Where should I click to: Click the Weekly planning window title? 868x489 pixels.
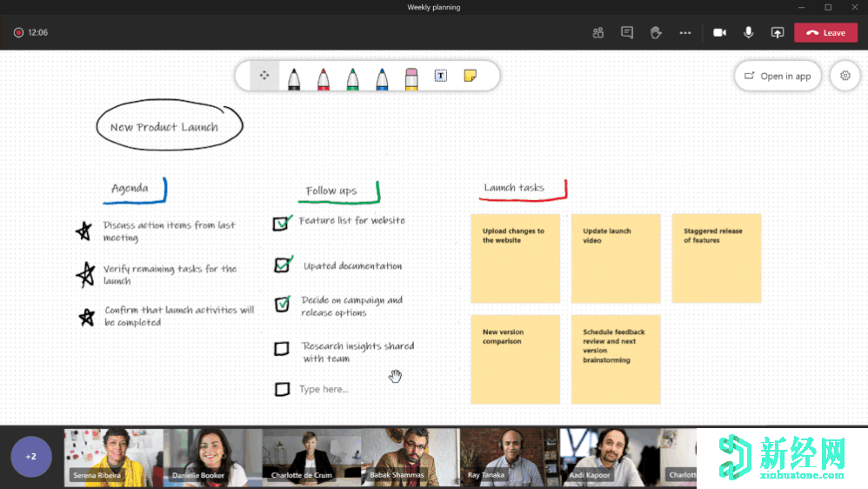tap(433, 7)
